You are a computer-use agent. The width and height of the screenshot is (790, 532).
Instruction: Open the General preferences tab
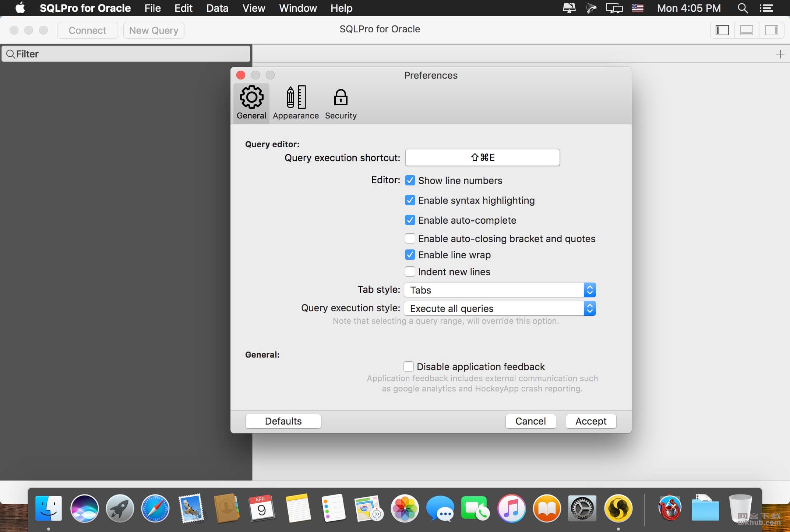tap(251, 103)
